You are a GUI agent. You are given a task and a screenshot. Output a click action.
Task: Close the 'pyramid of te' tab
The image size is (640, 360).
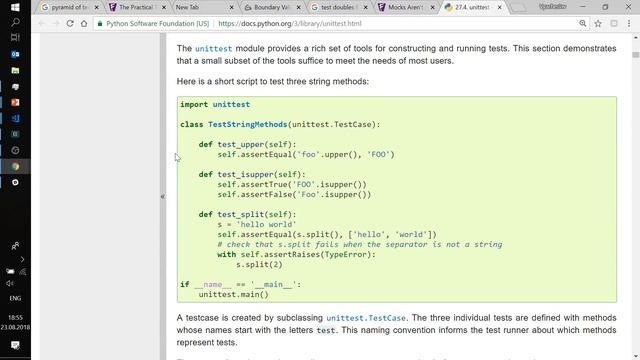tap(97, 7)
